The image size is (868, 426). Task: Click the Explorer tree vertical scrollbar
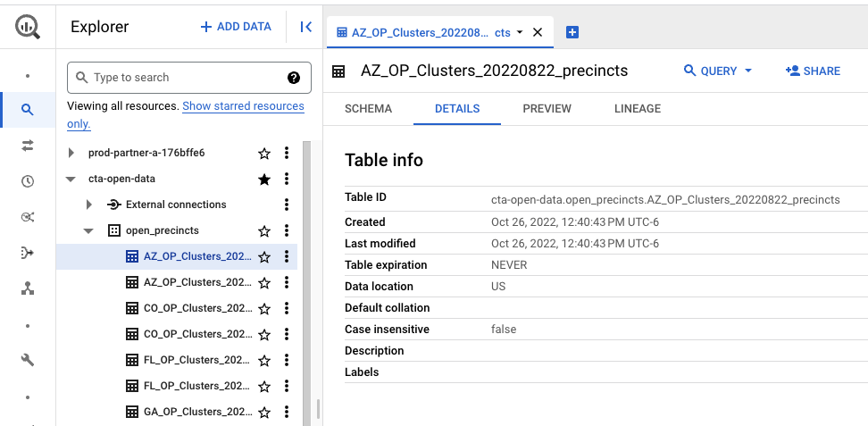(306, 284)
